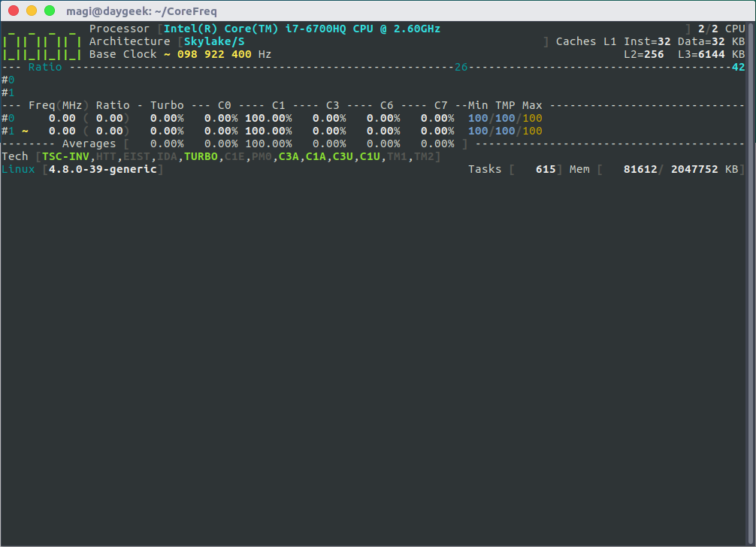This screenshot has height=547, width=756.
Task: Click the yellow minimize window button
Action: click(32, 11)
